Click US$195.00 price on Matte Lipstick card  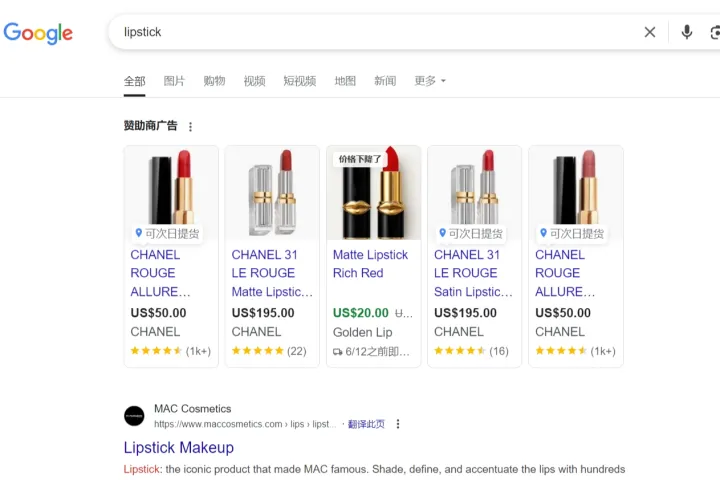pos(263,313)
